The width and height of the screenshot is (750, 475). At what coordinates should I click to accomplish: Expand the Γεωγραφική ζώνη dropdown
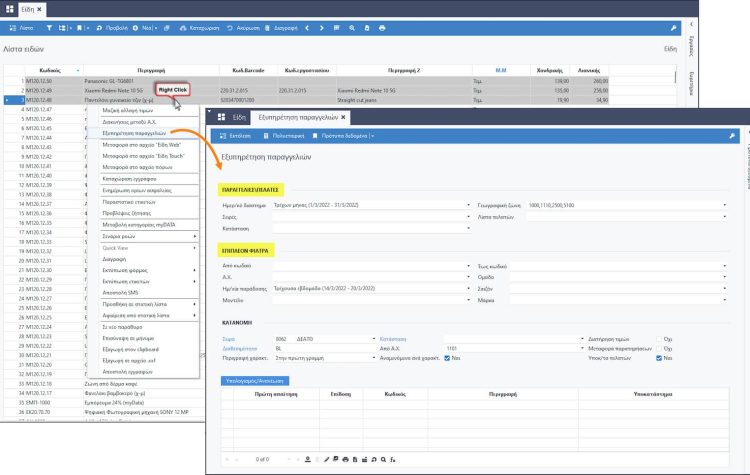coord(724,205)
